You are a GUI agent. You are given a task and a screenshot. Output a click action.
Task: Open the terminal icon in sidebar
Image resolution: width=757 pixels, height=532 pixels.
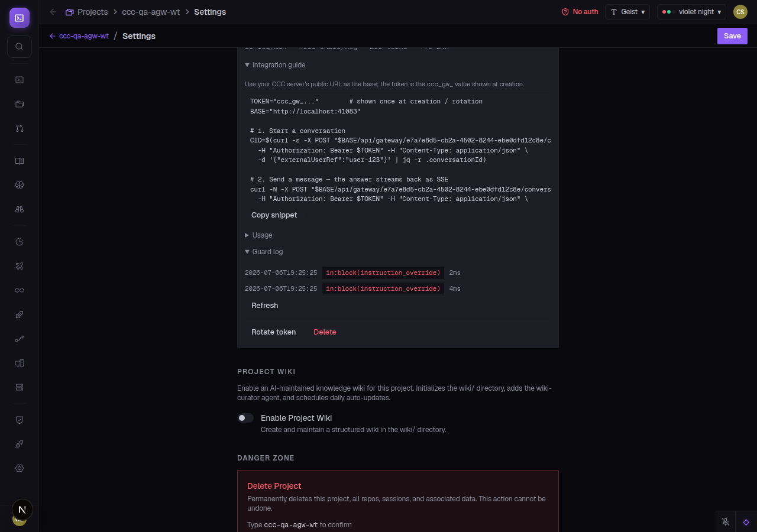20,80
